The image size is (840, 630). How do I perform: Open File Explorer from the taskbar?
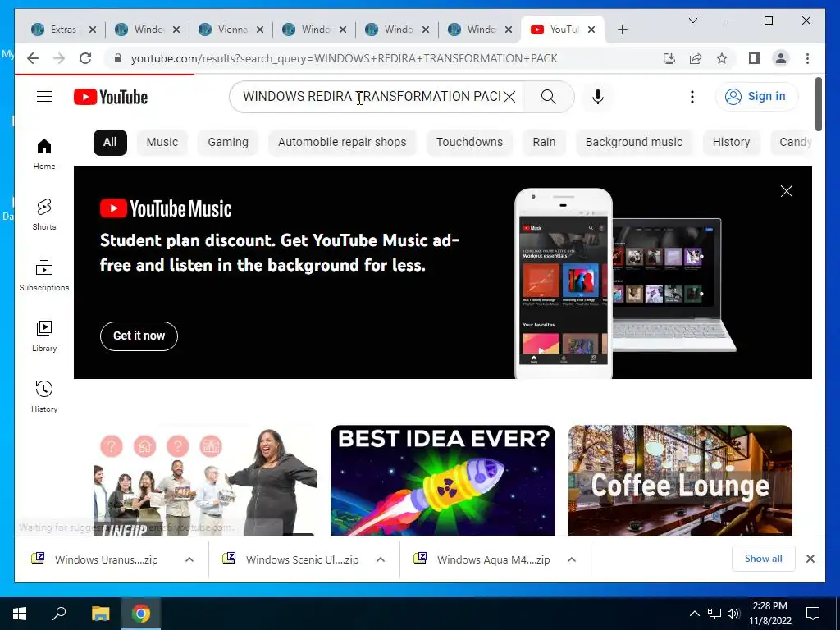[100, 614]
